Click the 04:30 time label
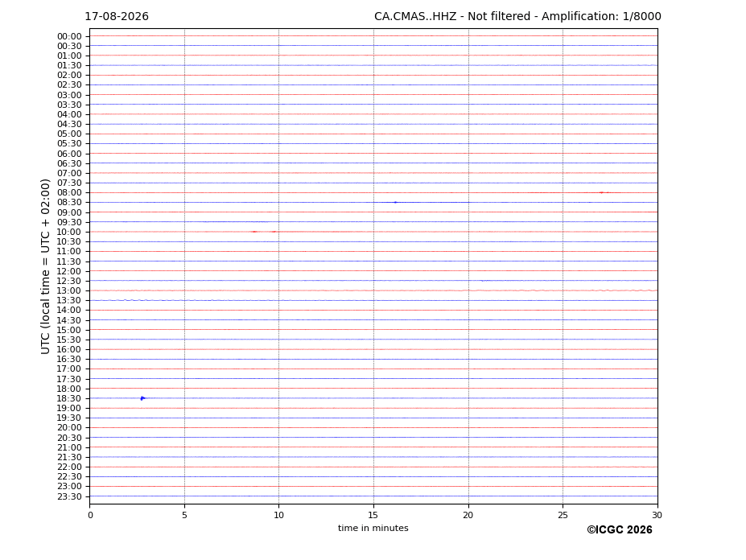 click(69, 124)
